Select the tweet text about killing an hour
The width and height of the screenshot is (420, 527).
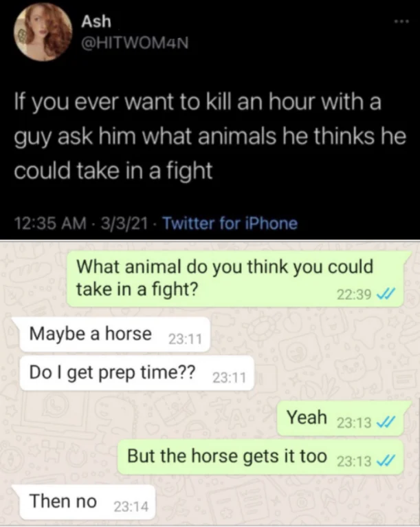(x=210, y=136)
